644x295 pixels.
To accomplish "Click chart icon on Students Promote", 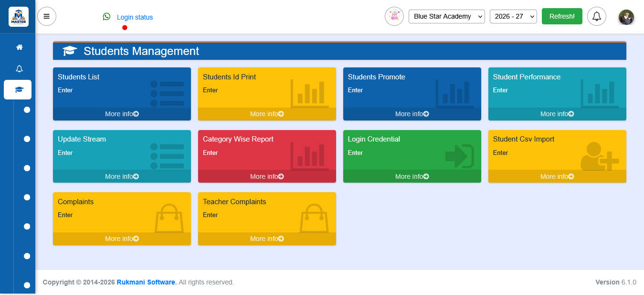I will pyautogui.click(x=455, y=93).
